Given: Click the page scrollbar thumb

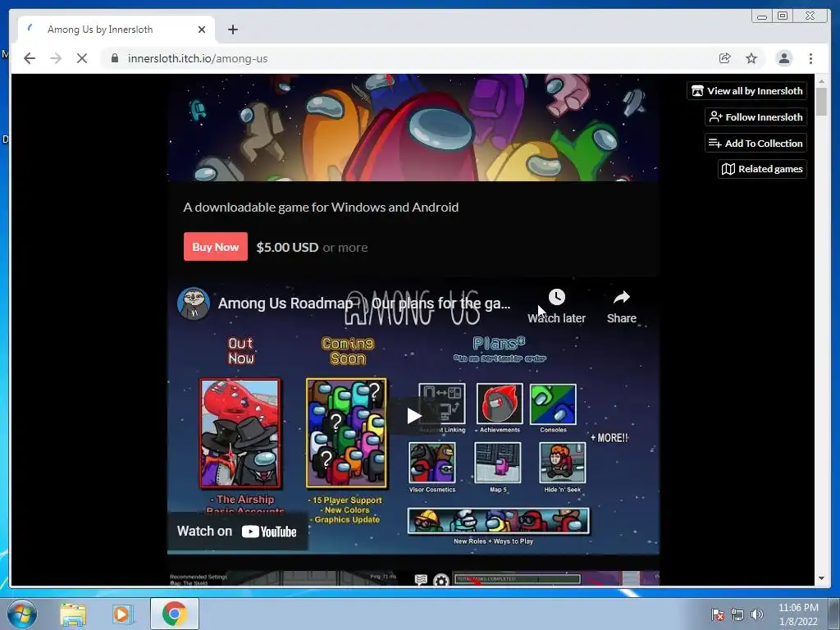Looking at the screenshot, I should tap(821, 101).
